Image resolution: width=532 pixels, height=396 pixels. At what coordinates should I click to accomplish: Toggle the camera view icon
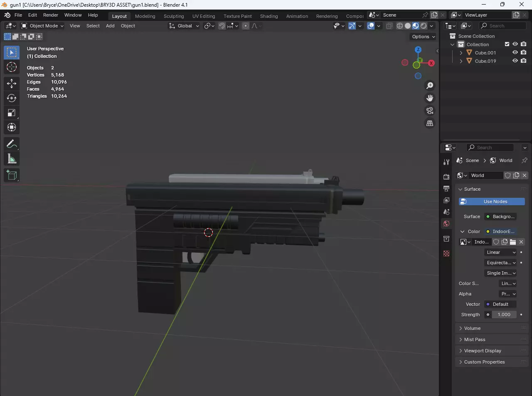(430, 111)
